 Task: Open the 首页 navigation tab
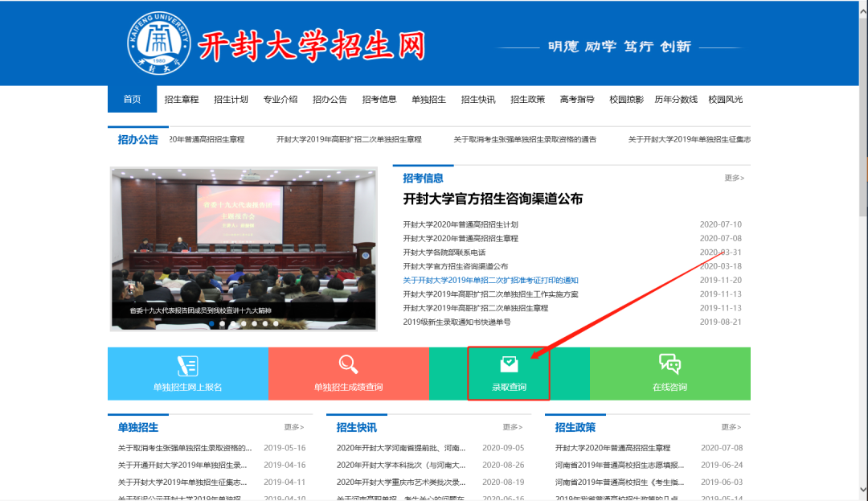(x=133, y=99)
